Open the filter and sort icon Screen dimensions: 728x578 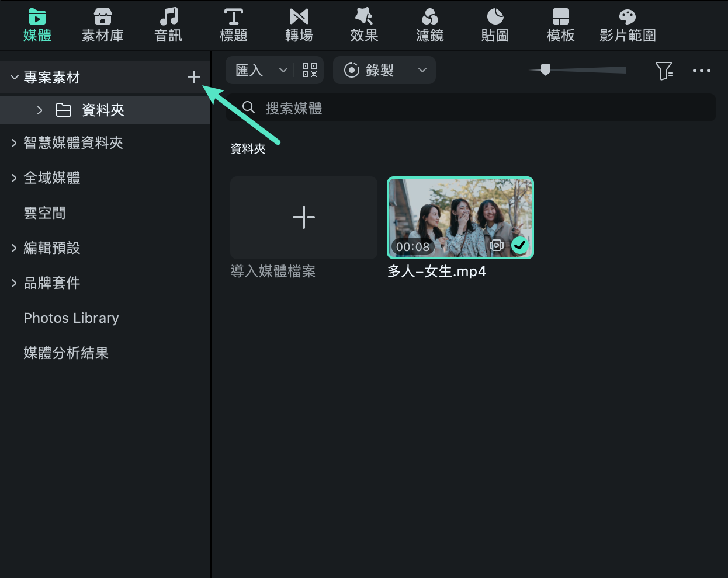point(664,71)
